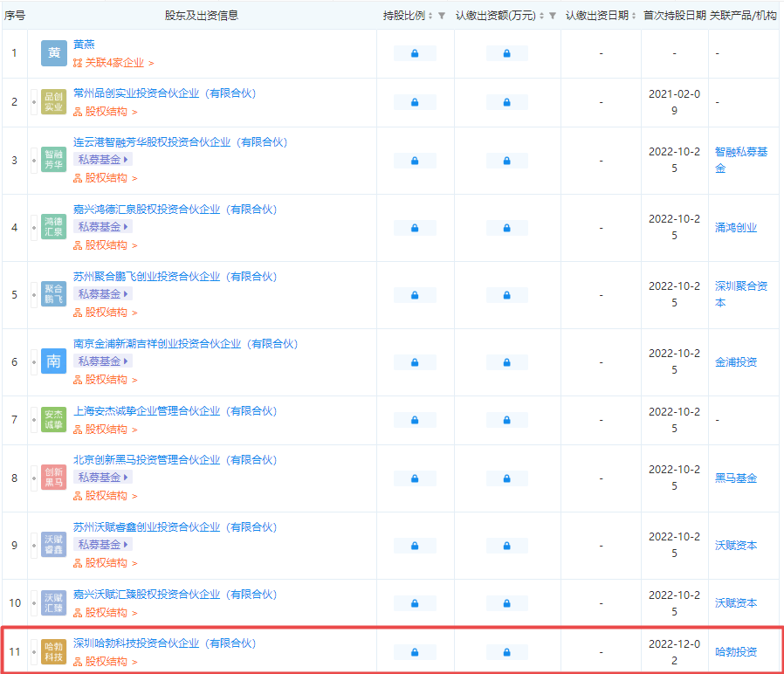Click the 哈勃科技 logo icon
This screenshot has width=784, height=674.
click(x=53, y=652)
